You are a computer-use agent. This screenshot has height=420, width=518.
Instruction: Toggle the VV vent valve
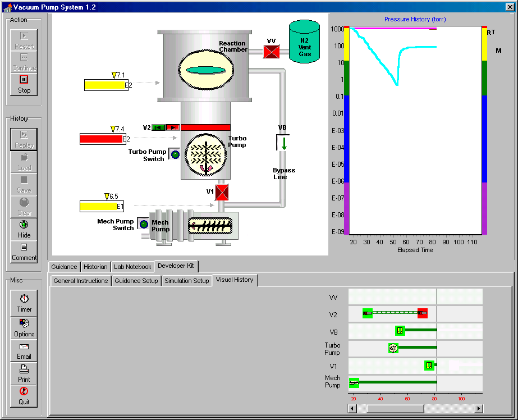point(271,52)
